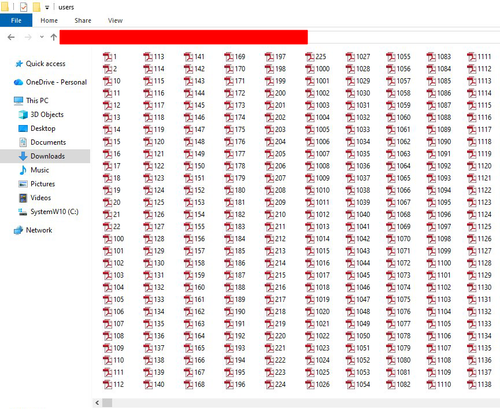Select PDF file icon named 1

coord(107,57)
